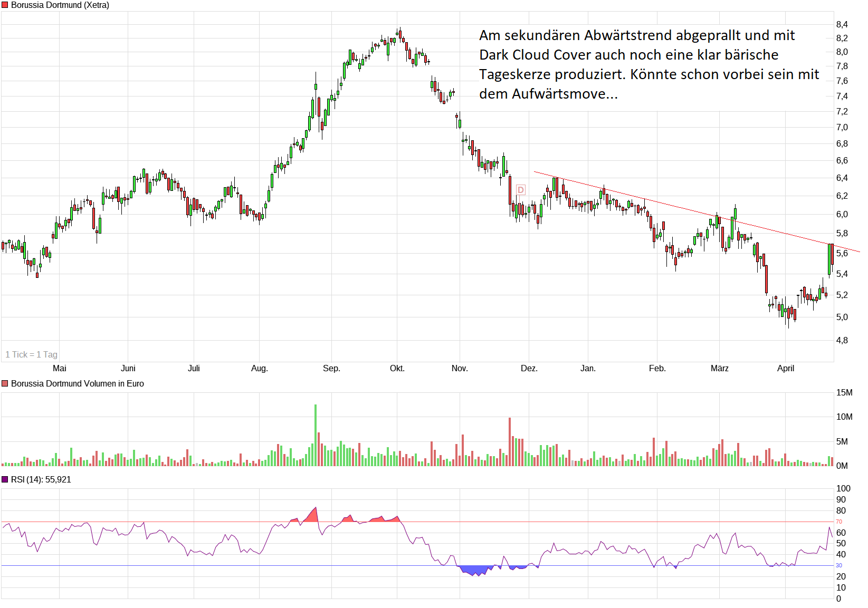
Task: Click the "März" month label
Action: coord(720,369)
